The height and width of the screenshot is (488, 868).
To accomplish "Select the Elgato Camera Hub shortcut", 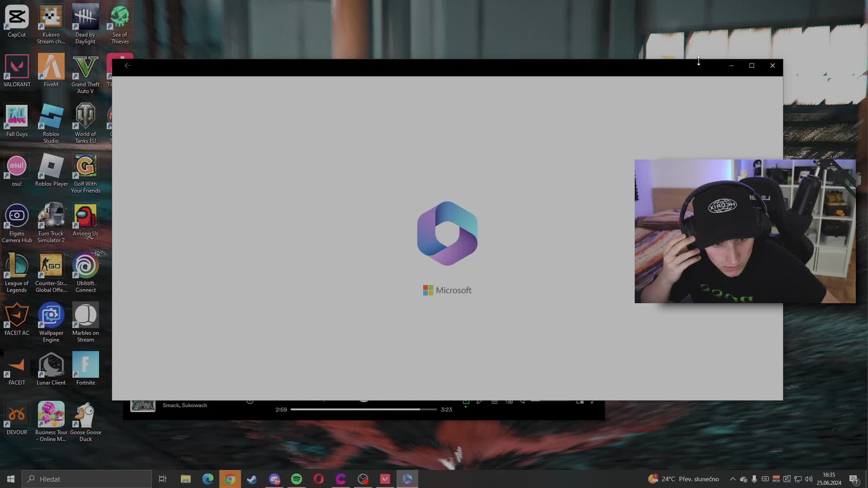I will pyautogui.click(x=17, y=223).
